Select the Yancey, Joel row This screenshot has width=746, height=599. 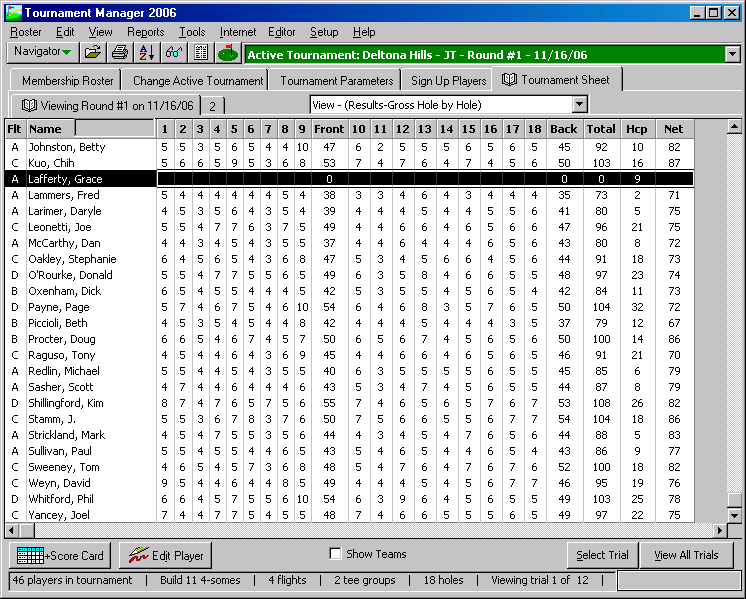[x=349, y=515]
